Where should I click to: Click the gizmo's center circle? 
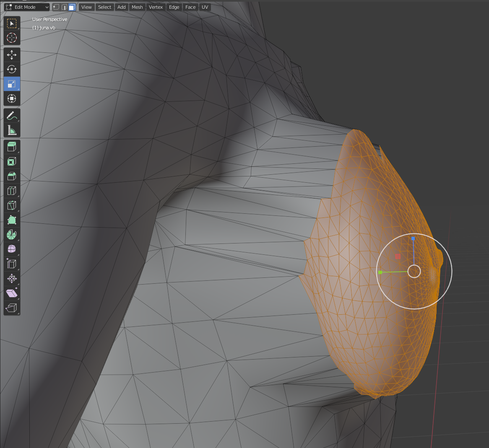(414, 271)
